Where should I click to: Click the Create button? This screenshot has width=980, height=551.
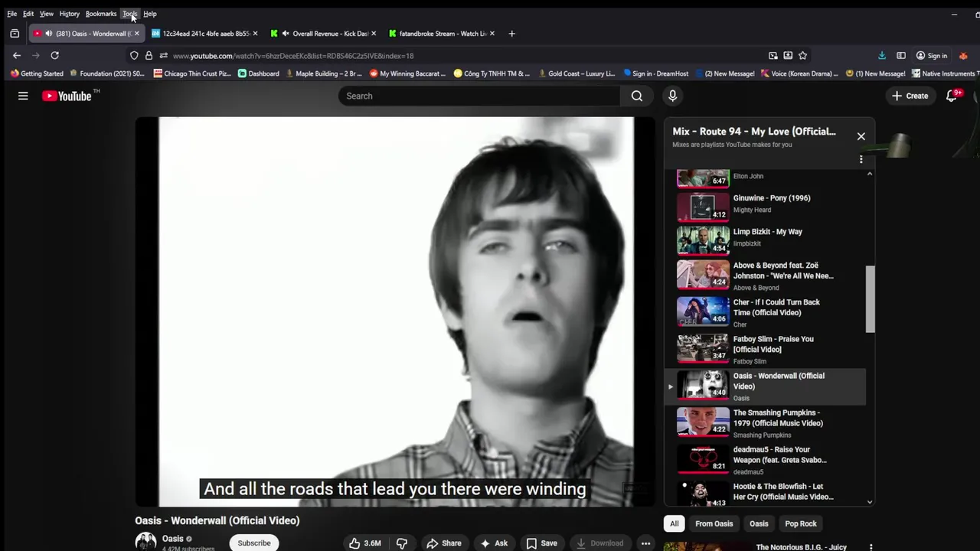910,96
